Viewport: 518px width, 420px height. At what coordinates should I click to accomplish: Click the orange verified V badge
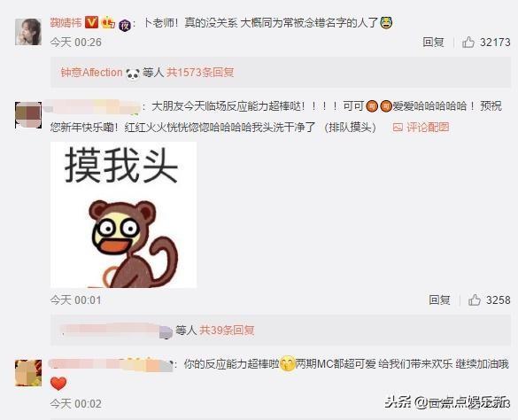(92, 22)
